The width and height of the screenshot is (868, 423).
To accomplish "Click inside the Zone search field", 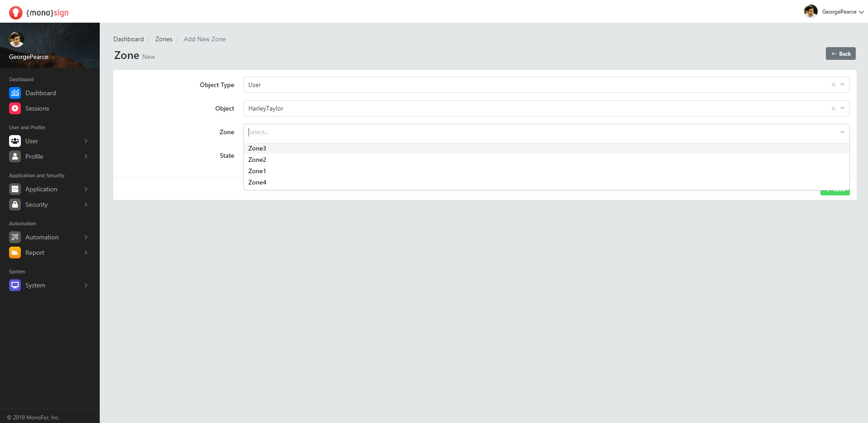I will pyautogui.click(x=539, y=132).
